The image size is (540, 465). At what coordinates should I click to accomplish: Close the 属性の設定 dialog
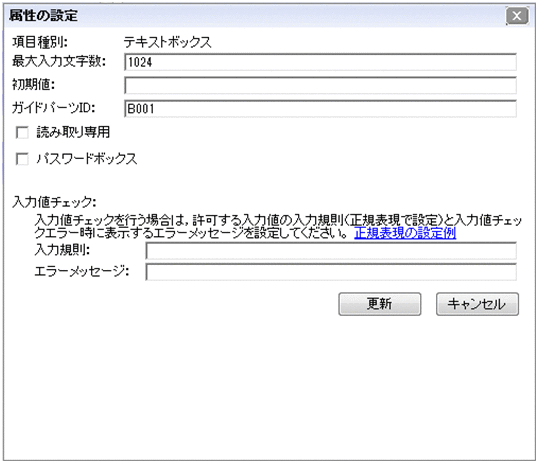517,16
